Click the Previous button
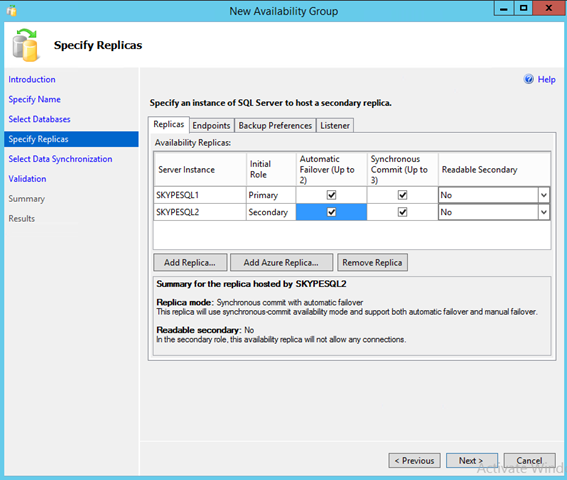The width and height of the screenshot is (567, 480). point(414,460)
